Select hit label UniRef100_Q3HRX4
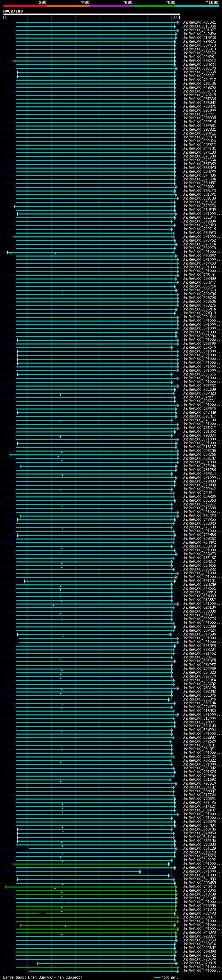This screenshot has height=980, width=222. click(199, 65)
